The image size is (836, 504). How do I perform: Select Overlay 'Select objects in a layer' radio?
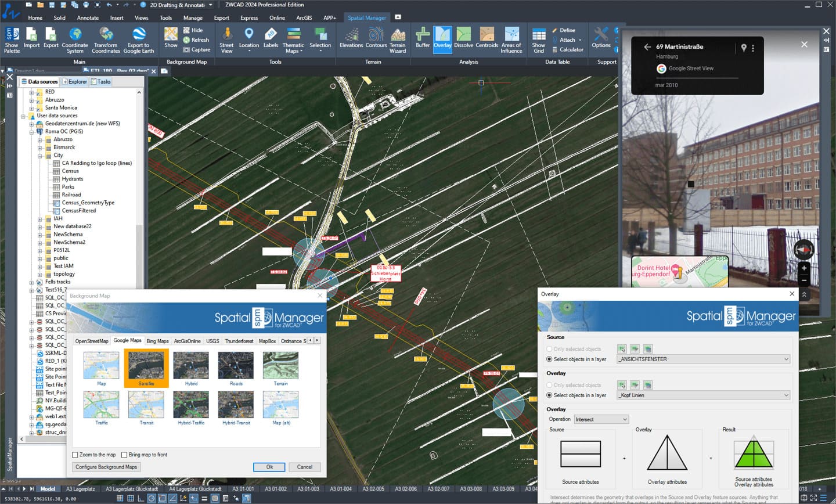point(549,395)
